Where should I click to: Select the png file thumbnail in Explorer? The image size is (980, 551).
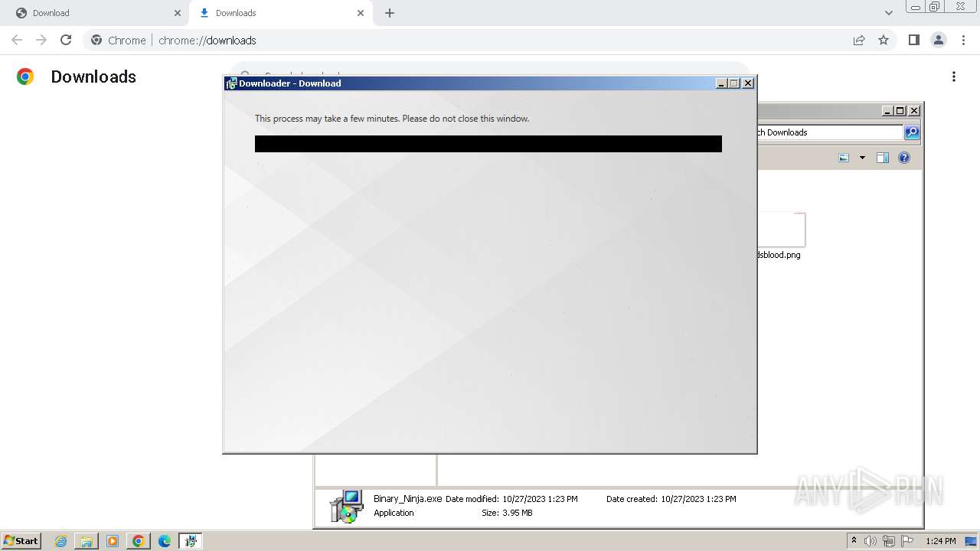[x=781, y=230]
